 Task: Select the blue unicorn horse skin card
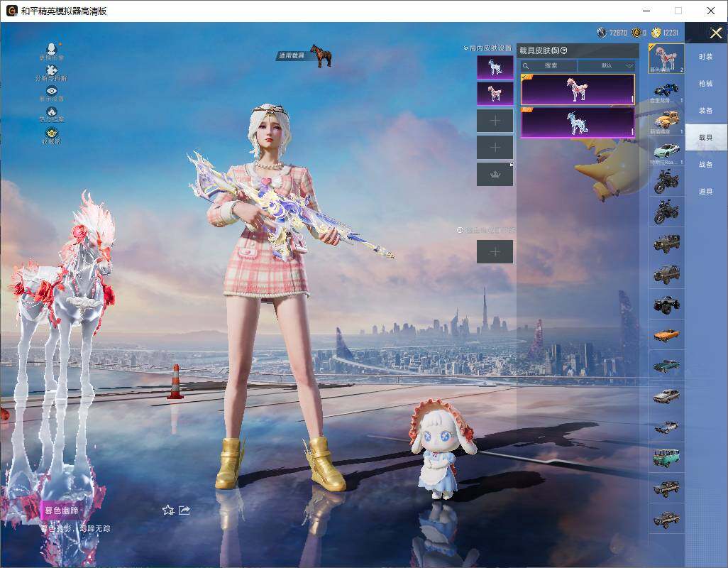point(578,122)
